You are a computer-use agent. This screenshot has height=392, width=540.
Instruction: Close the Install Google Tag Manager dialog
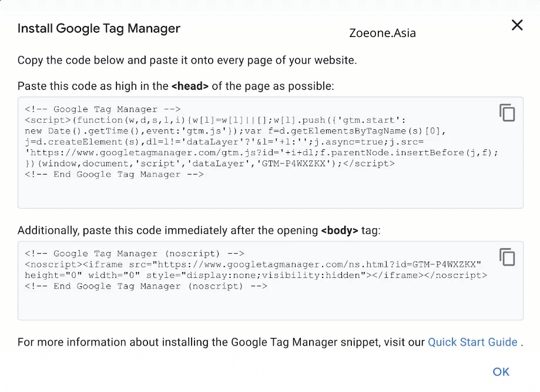pyautogui.click(x=517, y=25)
